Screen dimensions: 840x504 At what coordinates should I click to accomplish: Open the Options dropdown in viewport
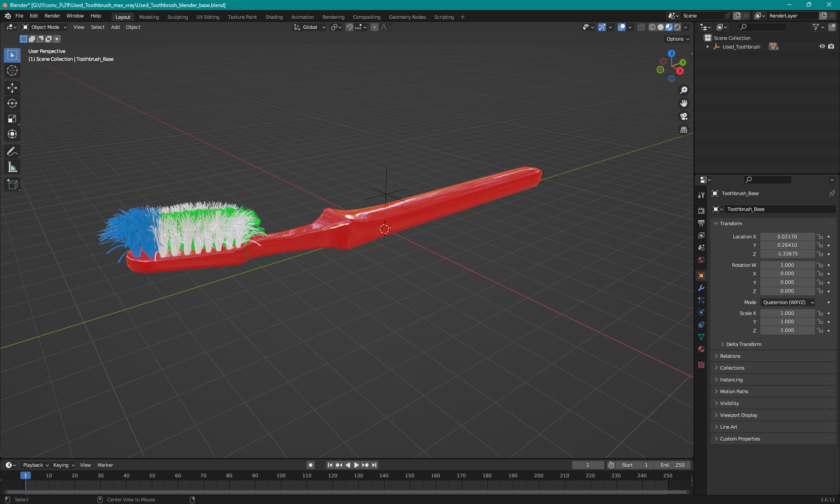[x=678, y=39]
